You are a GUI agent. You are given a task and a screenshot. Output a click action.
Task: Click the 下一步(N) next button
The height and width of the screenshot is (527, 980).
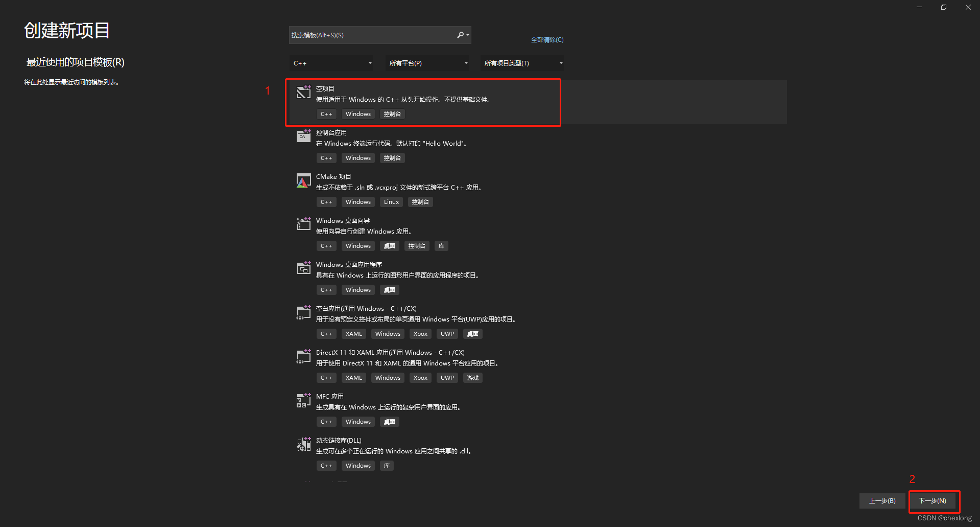pyautogui.click(x=933, y=501)
